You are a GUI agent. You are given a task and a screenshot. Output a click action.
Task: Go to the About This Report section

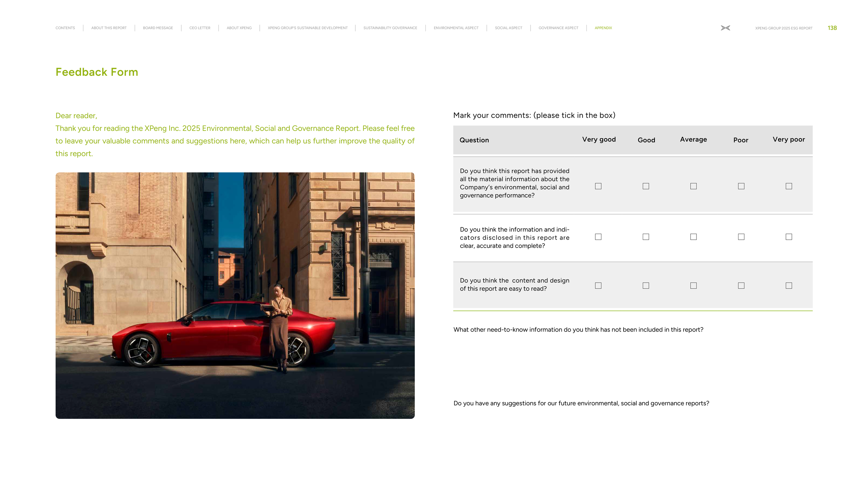[109, 28]
